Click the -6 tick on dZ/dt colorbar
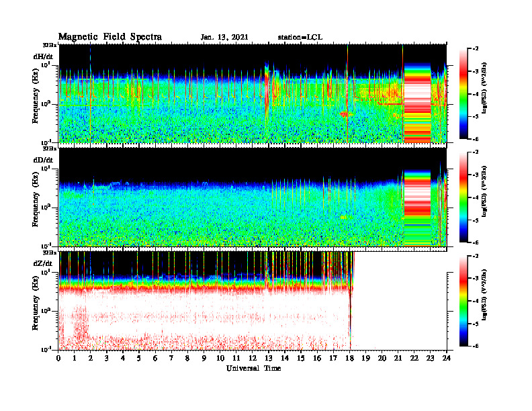Viewport: 532px width, 411px height. 476,346
